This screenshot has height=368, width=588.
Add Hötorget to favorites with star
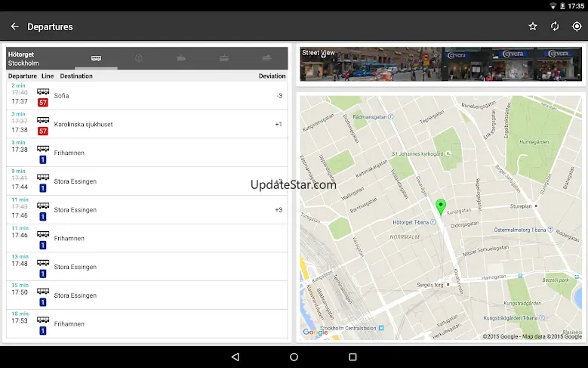tap(532, 26)
